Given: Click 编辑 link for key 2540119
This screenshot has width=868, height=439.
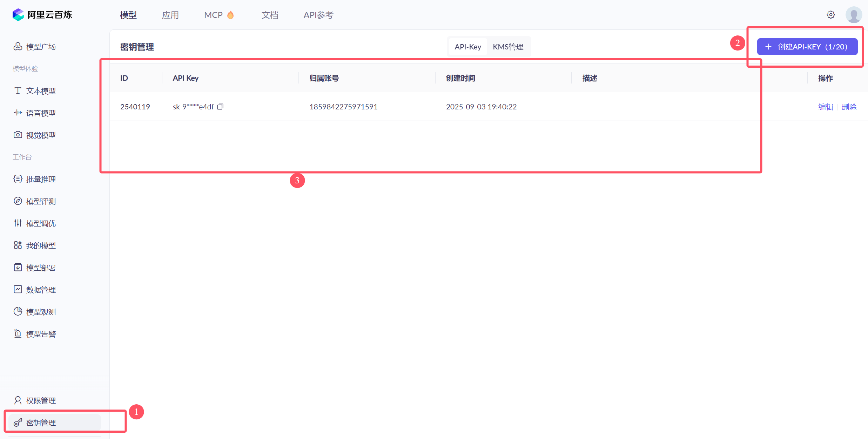Looking at the screenshot, I should coord(825,107).
